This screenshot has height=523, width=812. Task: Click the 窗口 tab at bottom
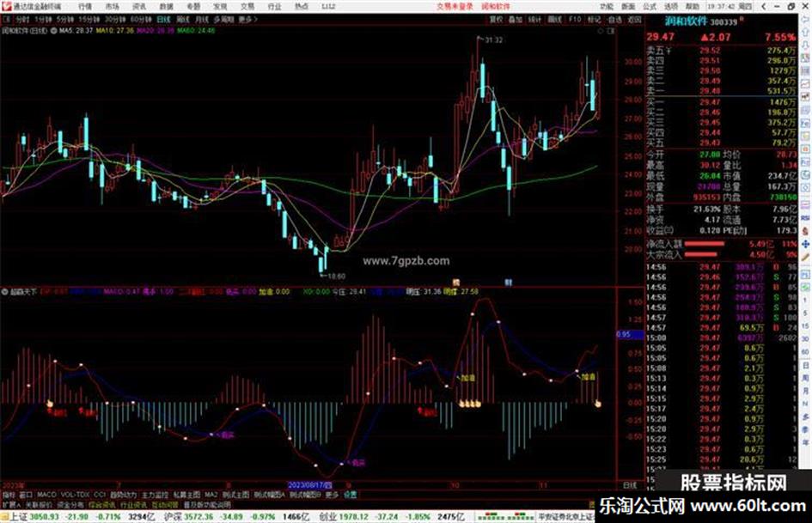pos(26,495)
